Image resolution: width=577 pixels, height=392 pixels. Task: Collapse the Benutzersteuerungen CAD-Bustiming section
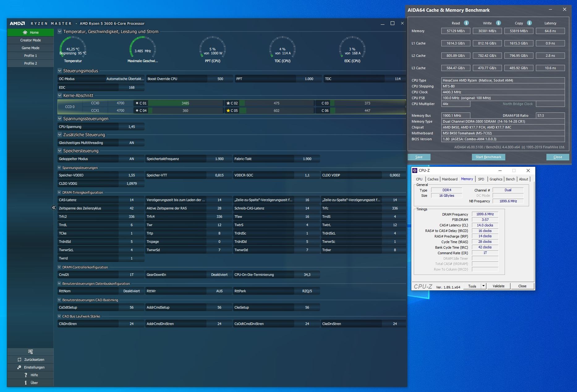[59, 300]
